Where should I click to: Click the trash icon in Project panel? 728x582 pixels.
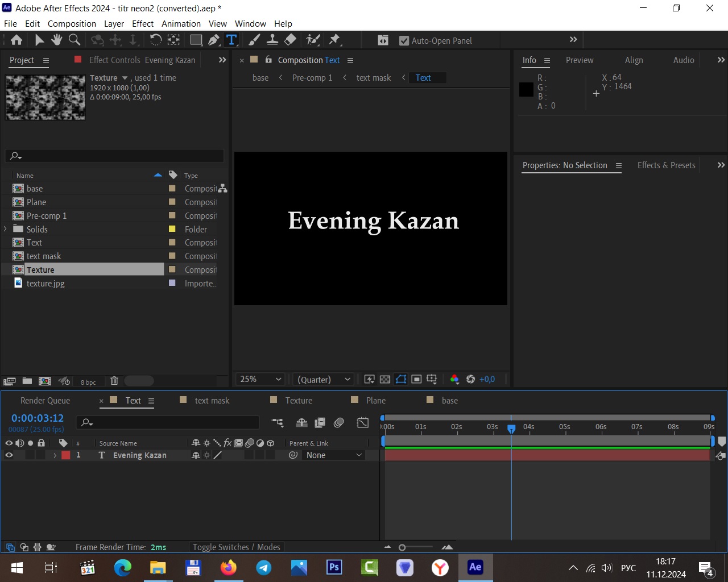[x=114, y=381]
